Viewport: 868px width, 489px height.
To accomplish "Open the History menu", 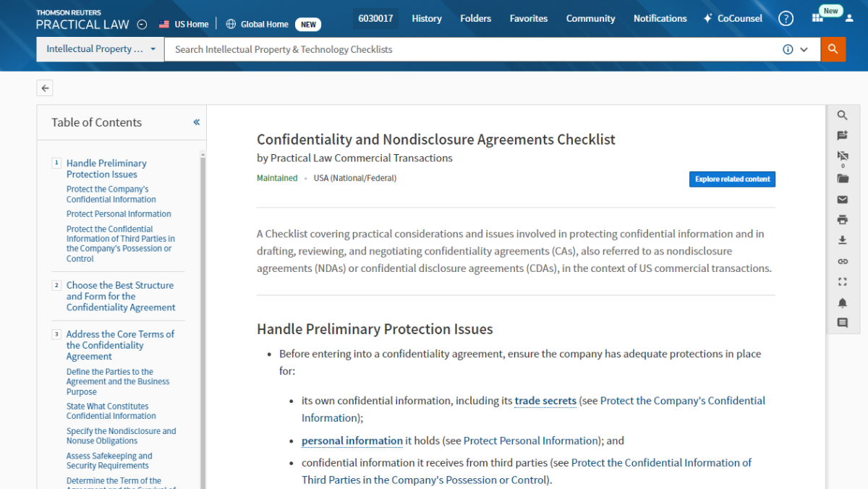I will (x=427, y=19).
